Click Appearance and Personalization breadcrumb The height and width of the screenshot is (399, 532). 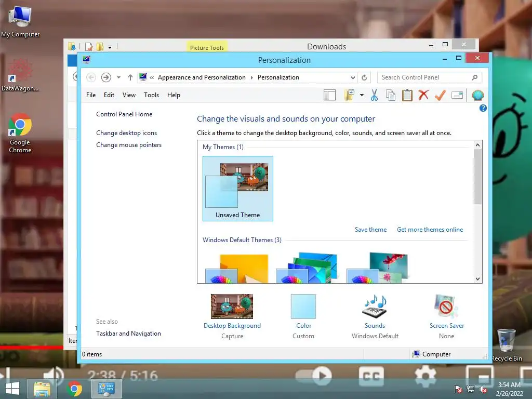[x=202, y=78]
